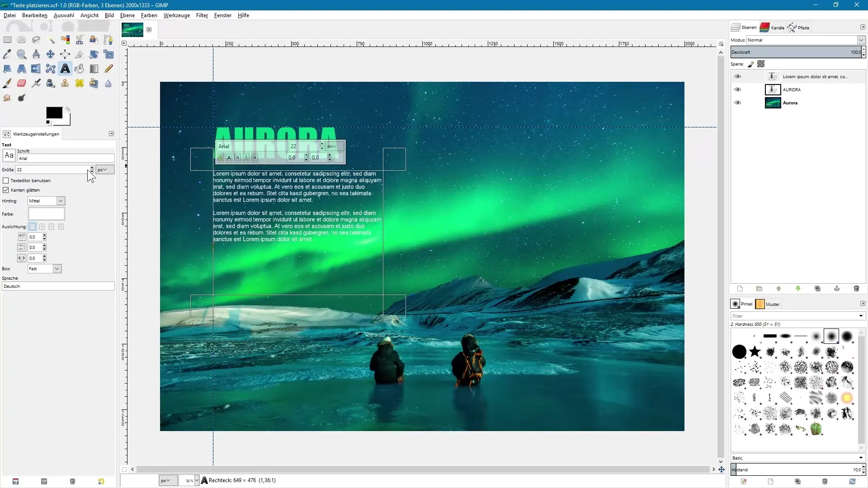868x488 pixels.
Task: Click the Farbe text color swatch
Action: [x=47, y=214]
